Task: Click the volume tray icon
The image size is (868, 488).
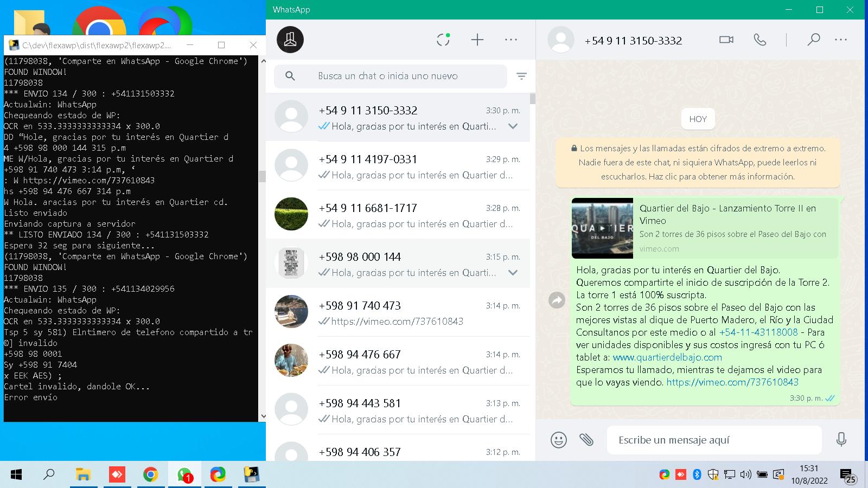Action: pos(746,475)
